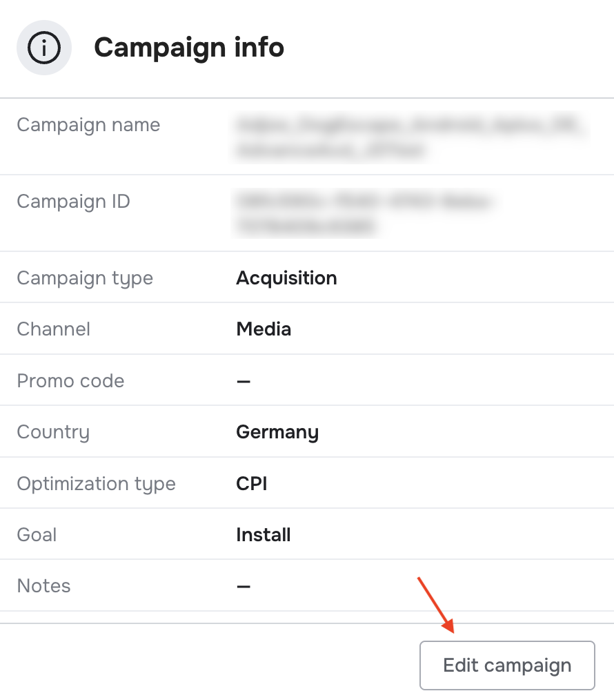Click the blurred Campaign ID value
This screenshot has width=614, height=700.
[x=364, y=213]
